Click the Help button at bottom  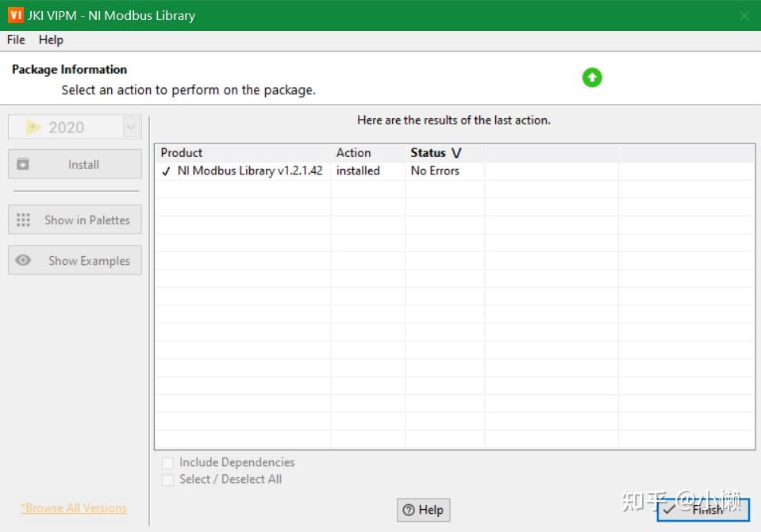[x=423, y=510]
